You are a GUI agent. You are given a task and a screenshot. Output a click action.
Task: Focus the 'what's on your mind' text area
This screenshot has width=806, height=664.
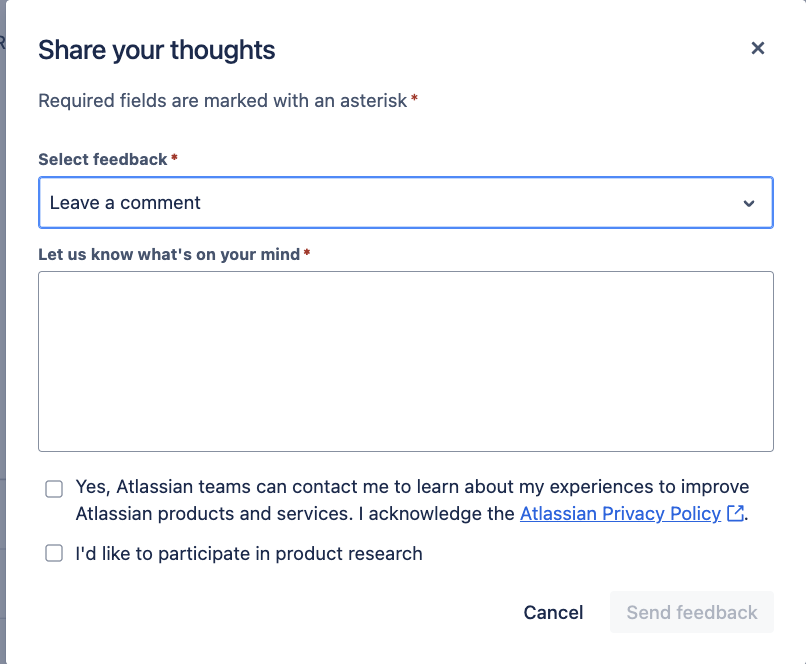[406, 361]
